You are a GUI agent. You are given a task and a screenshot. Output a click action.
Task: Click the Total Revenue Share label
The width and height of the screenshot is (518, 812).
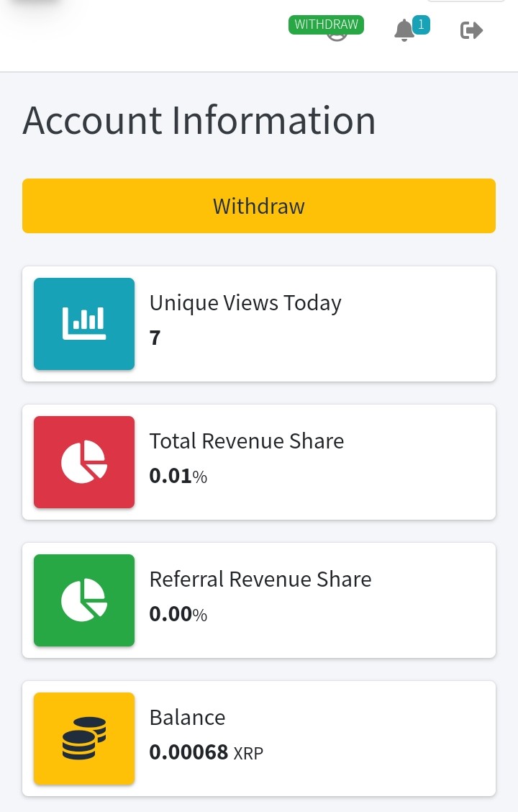click(x=247, y=441)
